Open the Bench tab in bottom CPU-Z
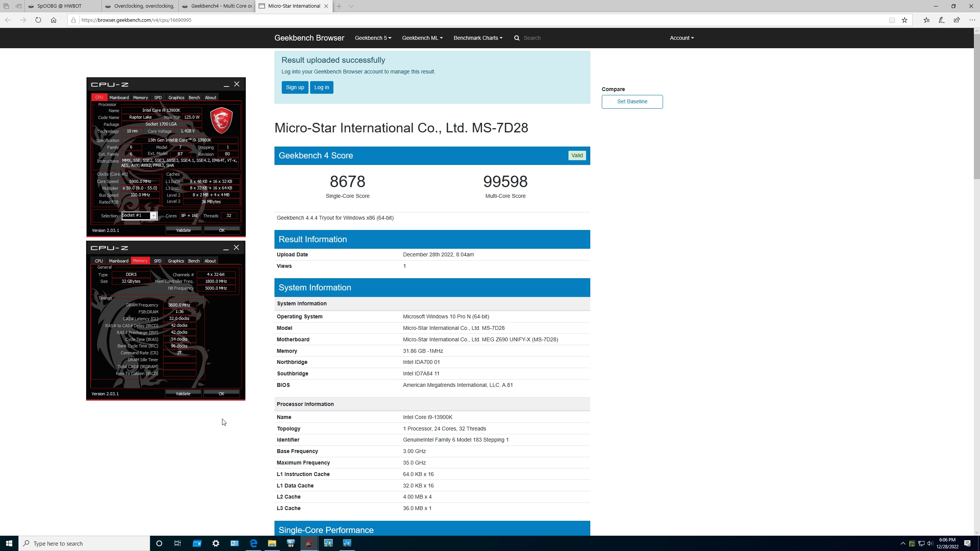The height and width of the screenshot is (551, 980). pyautogui.click(x=194, y=261)
